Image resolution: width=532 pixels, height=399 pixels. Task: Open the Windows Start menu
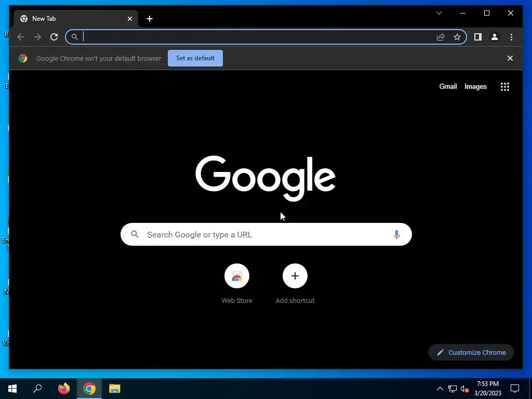[x=12, y=389]
